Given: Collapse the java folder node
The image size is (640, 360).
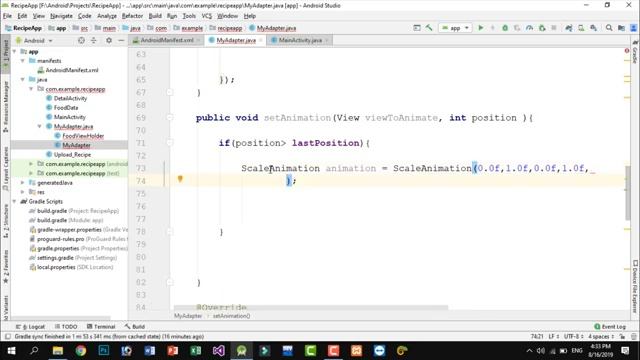Looking at the screenshot, I should click(23, 80).
